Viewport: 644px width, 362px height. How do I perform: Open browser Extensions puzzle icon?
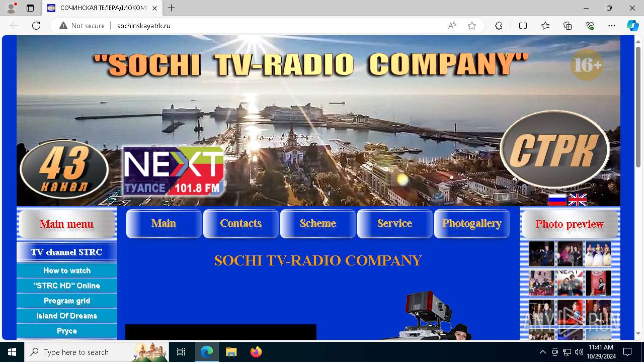[x=499, y=26]
